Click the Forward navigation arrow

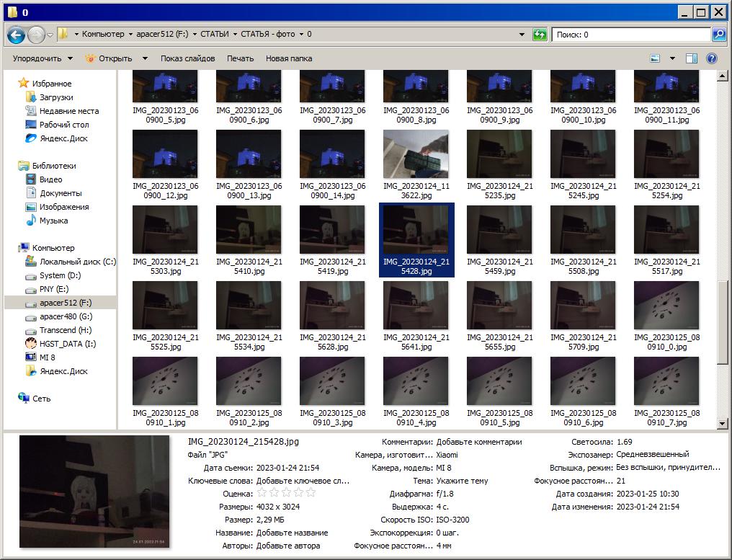[37, 35]
